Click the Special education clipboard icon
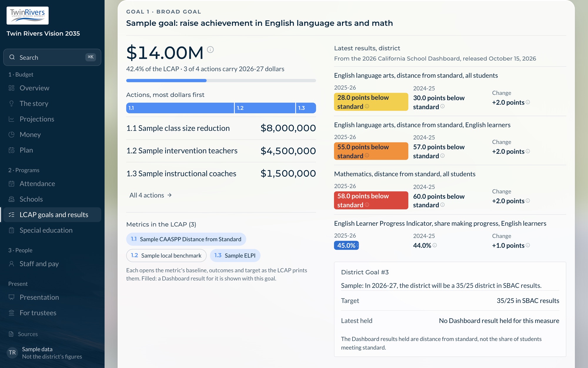 (11, 230)
